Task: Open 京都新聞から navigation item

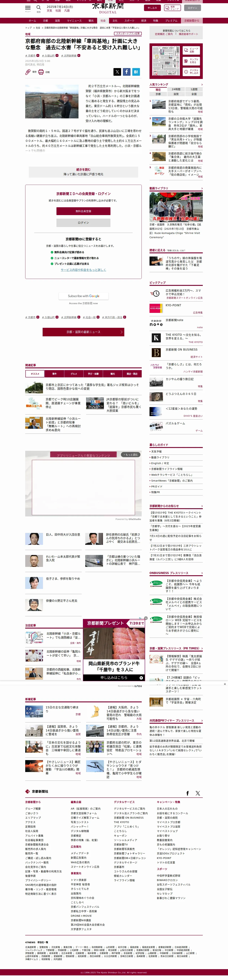Action: [192, 21]
